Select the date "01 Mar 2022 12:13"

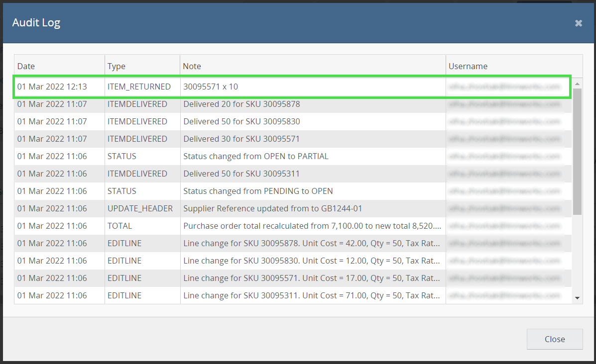[52, 87]
